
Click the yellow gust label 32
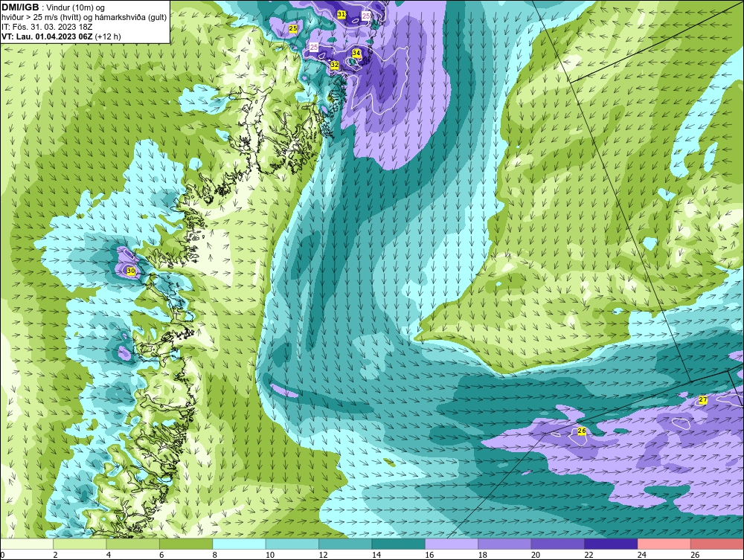[335, 65]
